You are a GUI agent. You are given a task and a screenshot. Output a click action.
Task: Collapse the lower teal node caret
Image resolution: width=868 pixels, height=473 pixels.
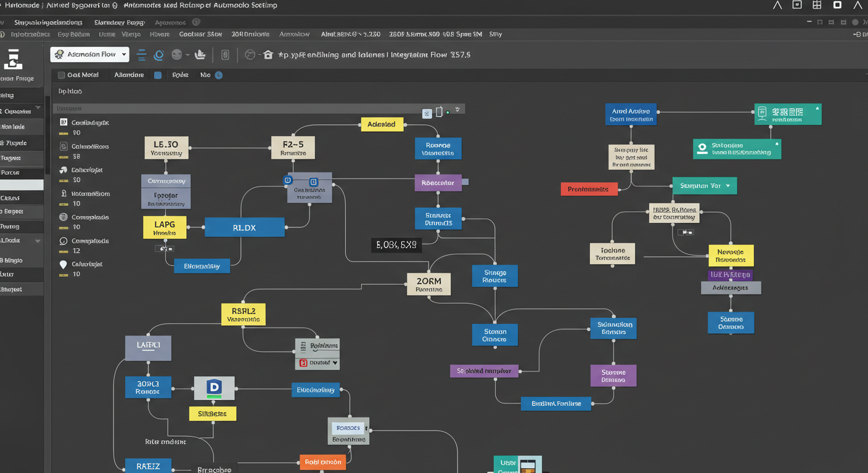coord(777,144)
